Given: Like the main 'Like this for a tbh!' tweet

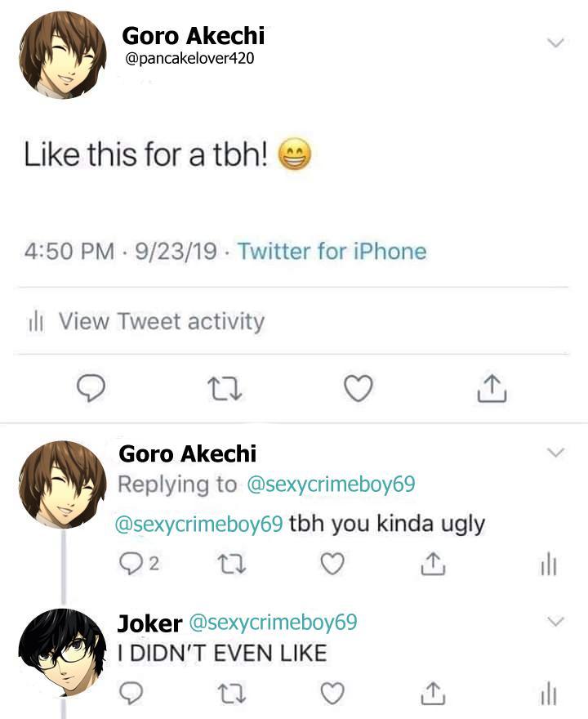Looking at the screenshot, I should click(357, 390).
